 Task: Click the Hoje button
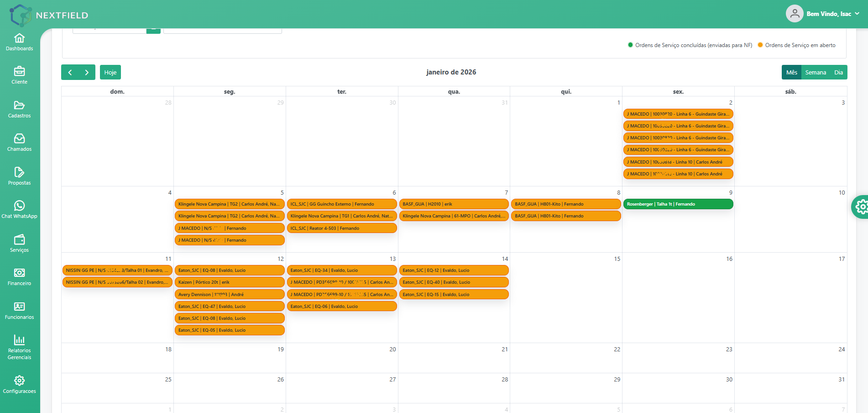click(110, 72)
